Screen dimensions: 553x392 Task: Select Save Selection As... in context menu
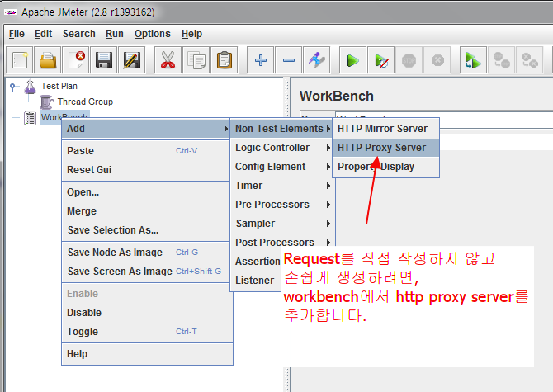coord(145,230)
